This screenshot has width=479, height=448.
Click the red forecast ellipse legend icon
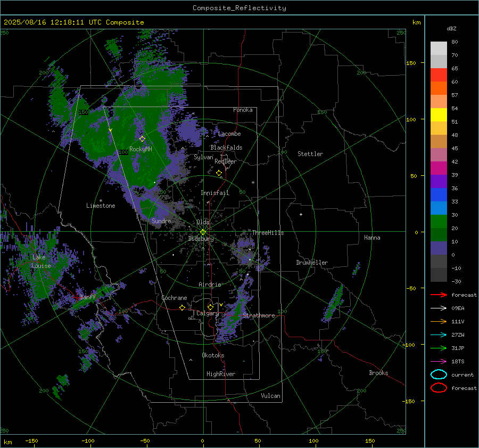click(439, 388)
